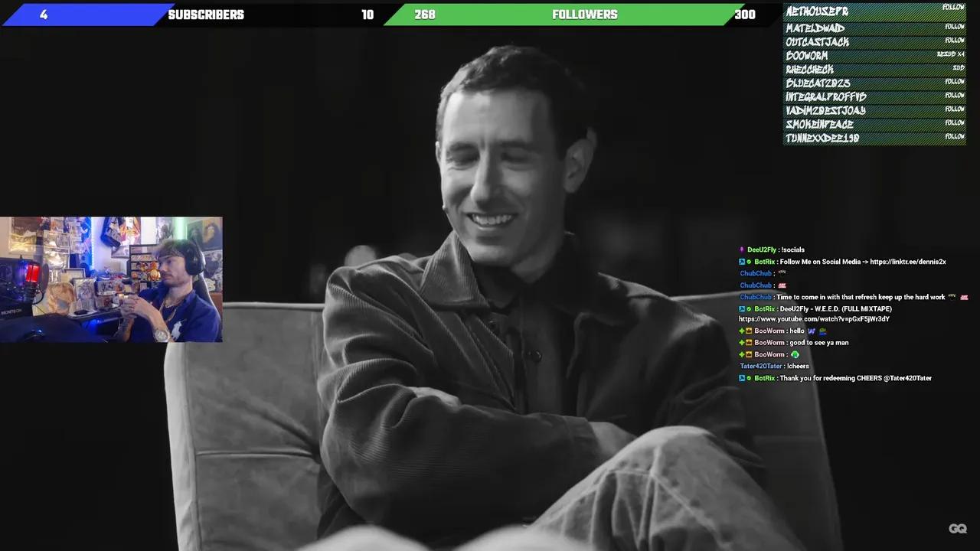This screenshot has width=980, height=551.
Task: Click the Tater420Tater username in chat
Action: click(x=761, y=367)
